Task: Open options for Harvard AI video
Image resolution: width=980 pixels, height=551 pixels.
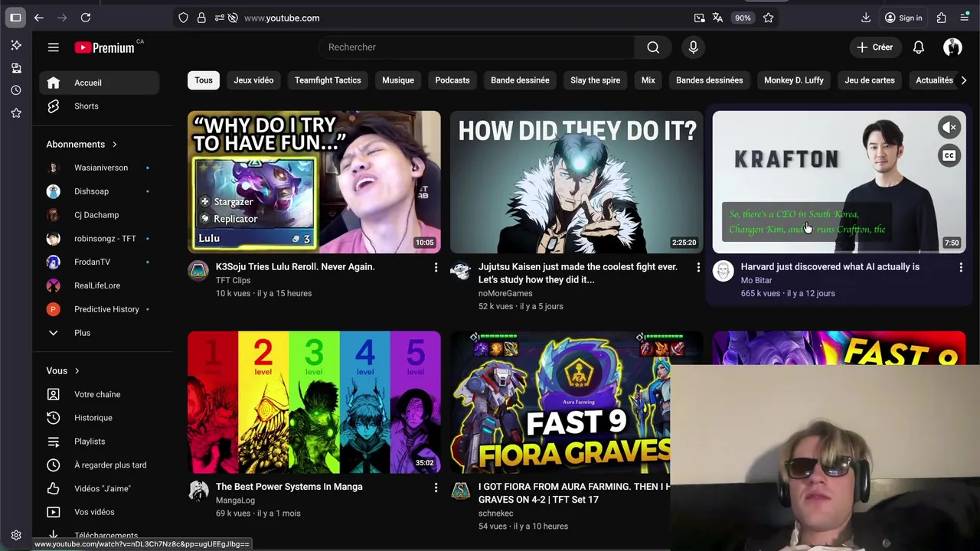Action: pyautogui.click(x=961, y=267)
